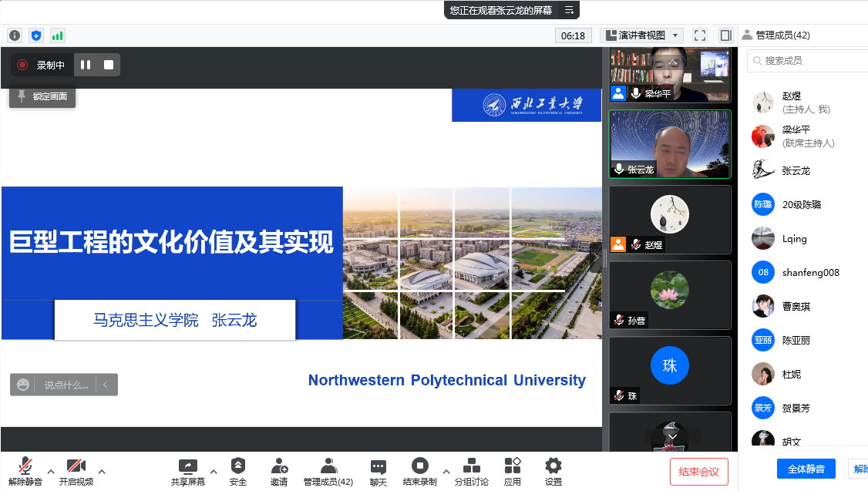
Task: Open the 应用 apps icon
Action: pyautogui.click(x=513, y=466)
